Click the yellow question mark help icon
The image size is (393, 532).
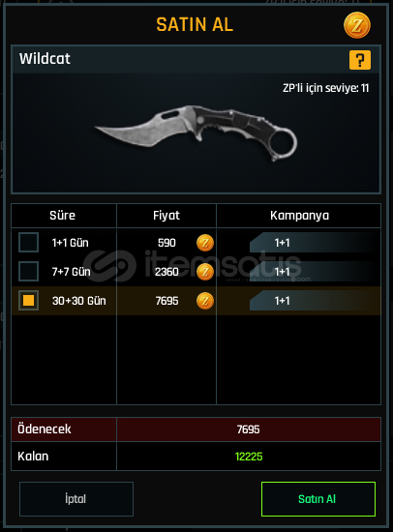pos(360,60)
